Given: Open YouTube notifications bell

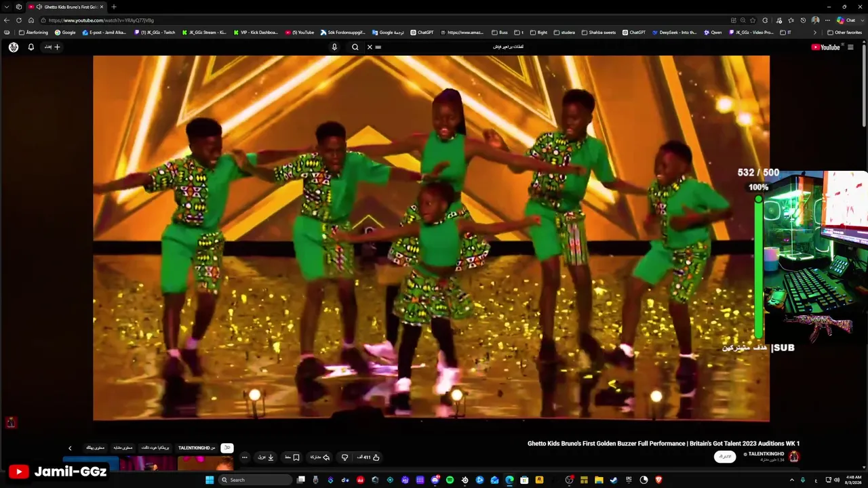Looking at the screenshot, I should point(31,47).
